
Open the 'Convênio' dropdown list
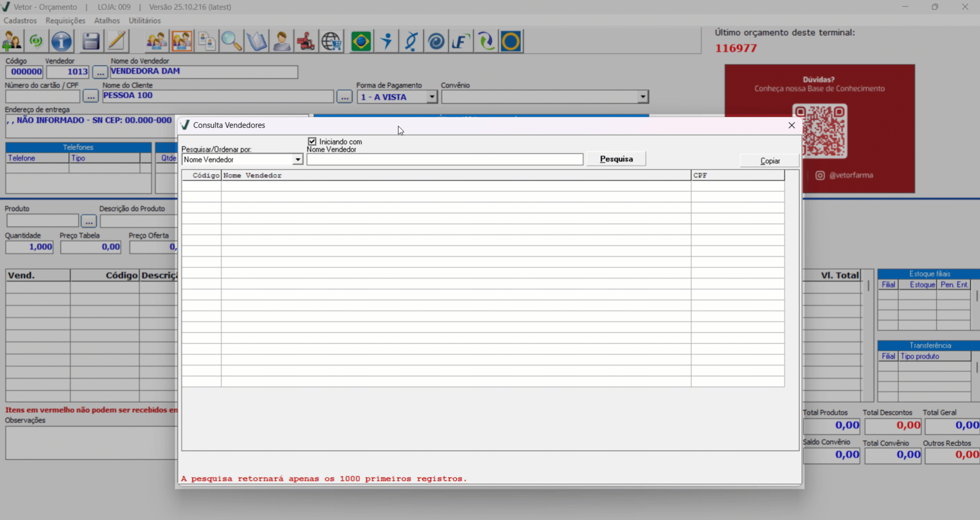(x=643, y=97)
